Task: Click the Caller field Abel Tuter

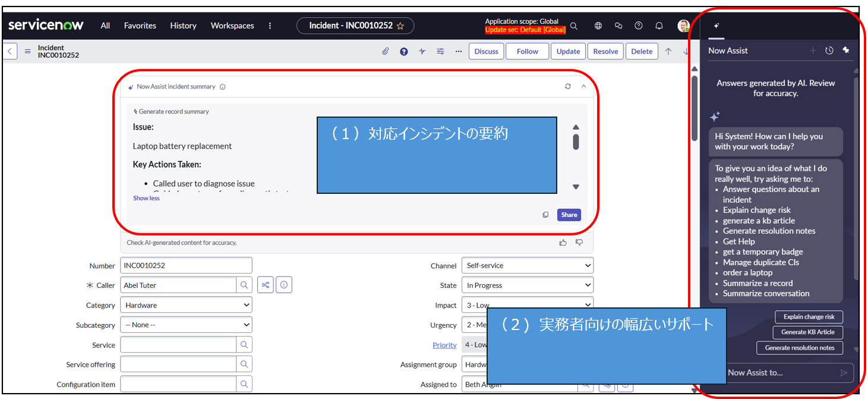Action: pos(178,285)
